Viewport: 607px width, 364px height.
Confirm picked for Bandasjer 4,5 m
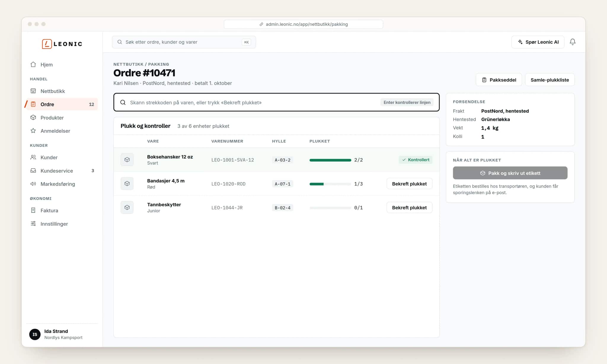point(409,184)
